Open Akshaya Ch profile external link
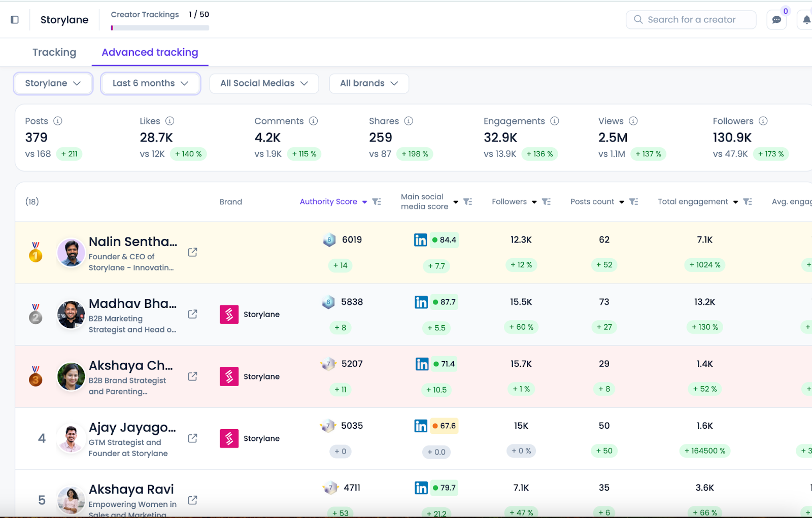The height and width of the screenshot is (518, 812). pyautogui.click(x=192, y=376)
